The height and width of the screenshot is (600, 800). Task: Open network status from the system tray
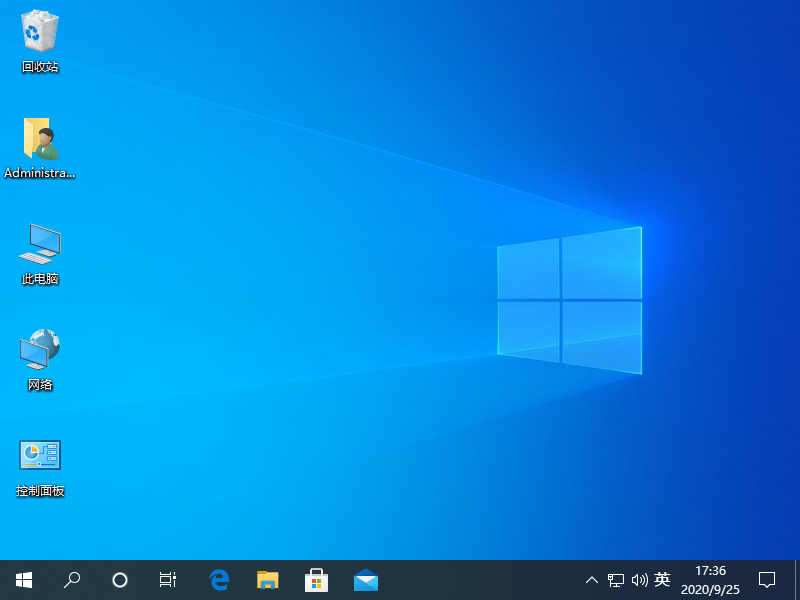pyautogui.click(x=616, y=580)
